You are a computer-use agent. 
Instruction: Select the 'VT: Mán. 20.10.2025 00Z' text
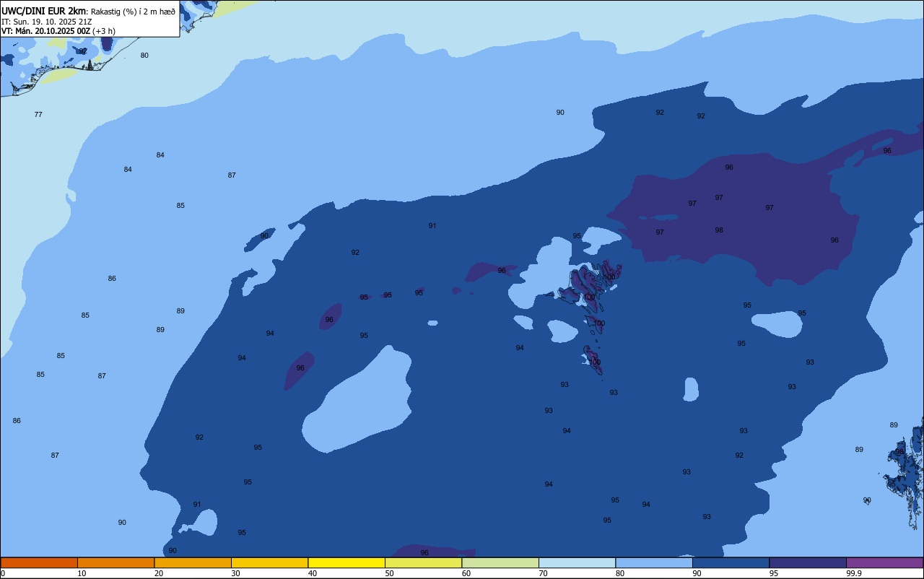45,31
